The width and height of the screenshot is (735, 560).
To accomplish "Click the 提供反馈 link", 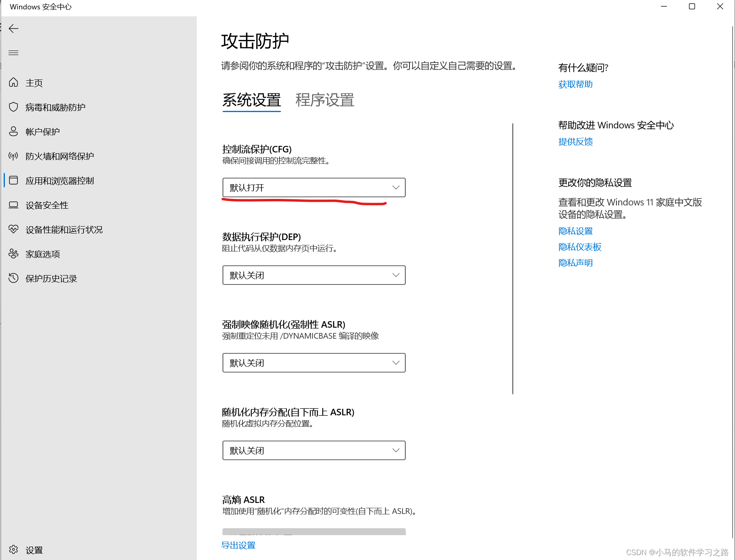I will click(x=575, y=142).
